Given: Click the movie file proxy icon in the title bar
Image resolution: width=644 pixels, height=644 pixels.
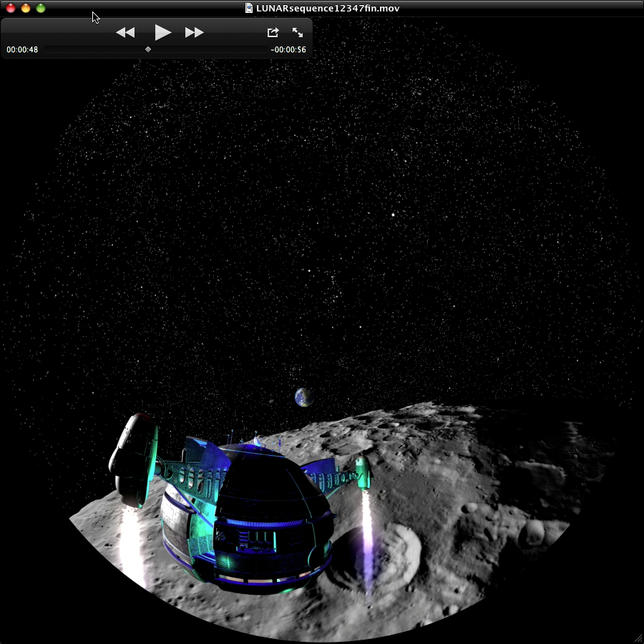Looking at the screenshot, I should (x=249, y=8).
